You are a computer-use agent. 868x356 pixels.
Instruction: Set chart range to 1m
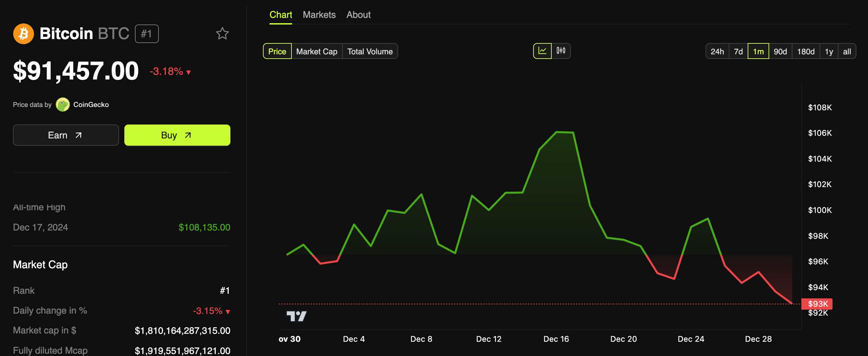click(758, 51)
